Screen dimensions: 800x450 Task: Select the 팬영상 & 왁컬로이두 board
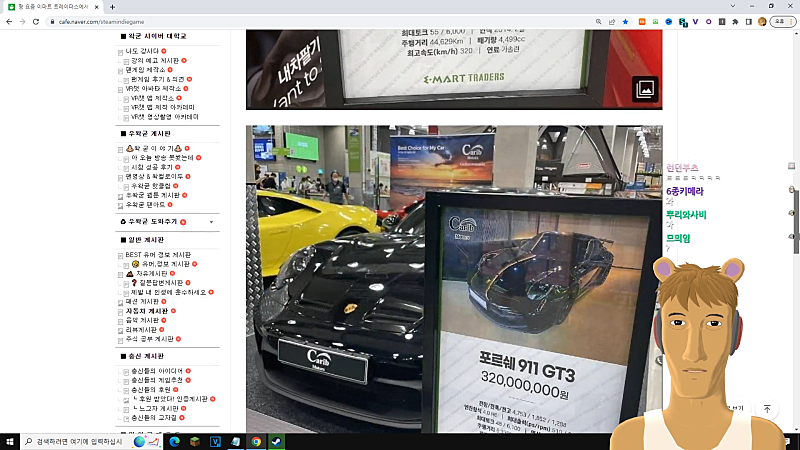coord(154,177)
